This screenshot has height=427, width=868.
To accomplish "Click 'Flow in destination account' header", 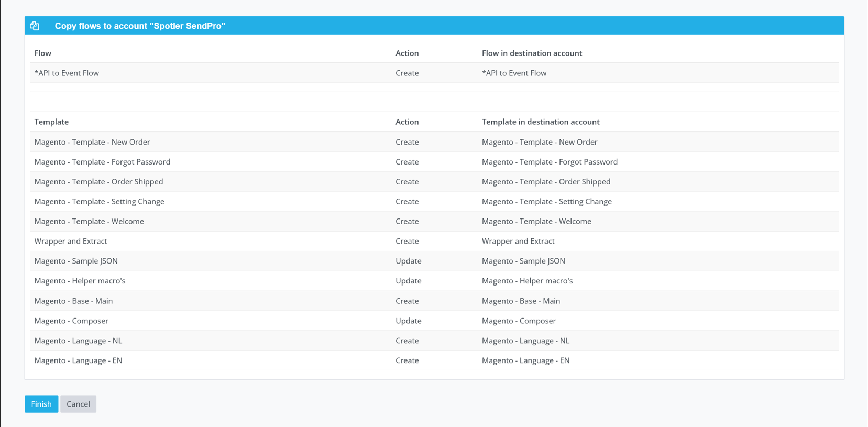I will pos(532,53).
